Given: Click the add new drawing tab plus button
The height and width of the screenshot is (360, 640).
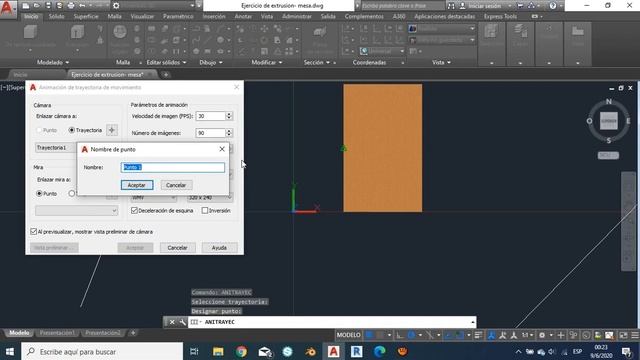Looking at the screenshot, I should pos(165,75).
